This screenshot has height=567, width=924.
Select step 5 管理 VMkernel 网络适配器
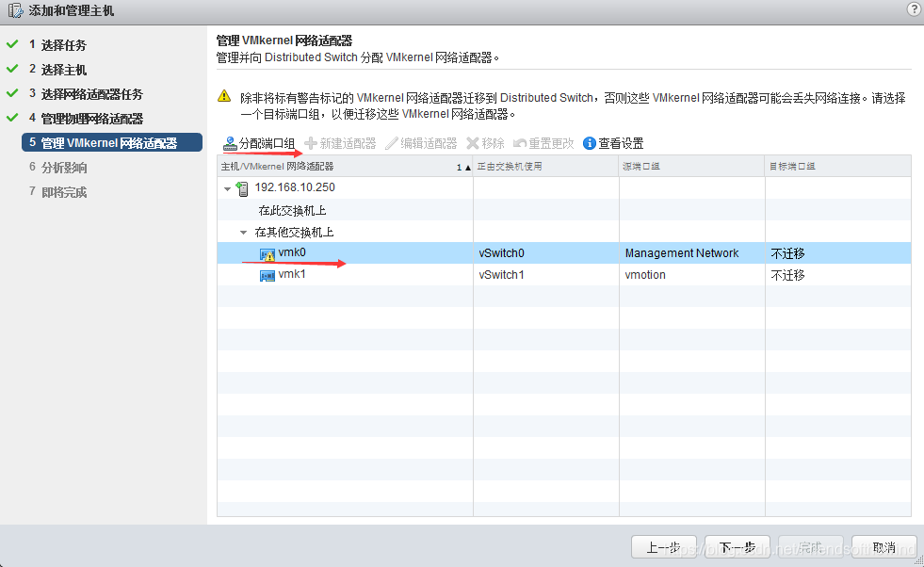click(112, 142)
